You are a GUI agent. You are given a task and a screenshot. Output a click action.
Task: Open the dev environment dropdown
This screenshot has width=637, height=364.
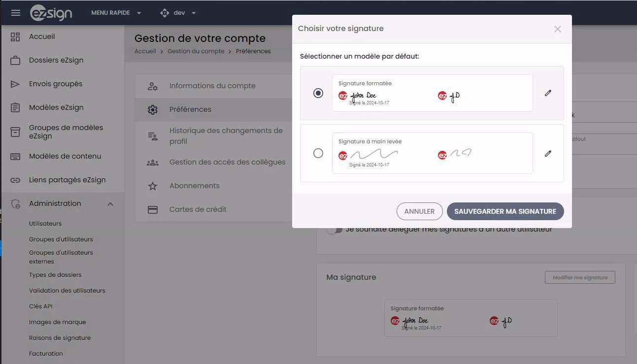(178, 13)
